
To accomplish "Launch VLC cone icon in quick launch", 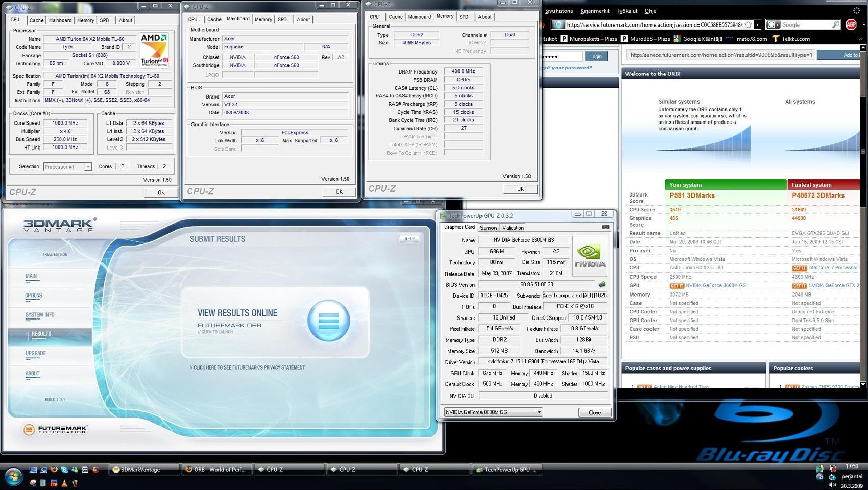I will [64, 483].
